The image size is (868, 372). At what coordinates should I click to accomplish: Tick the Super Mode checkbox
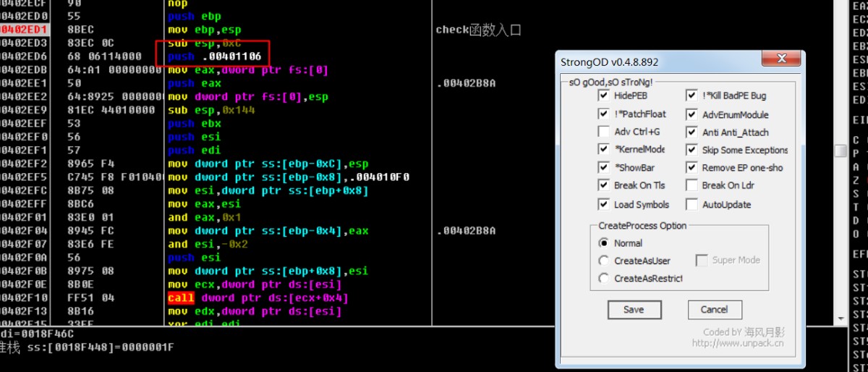(x=701, y=260)
